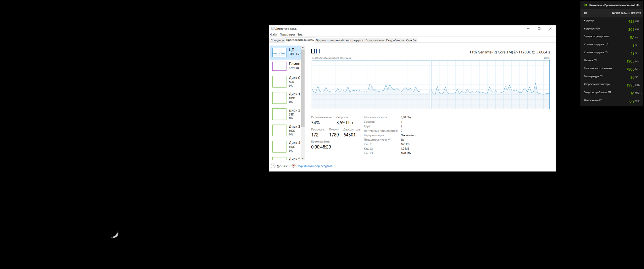This screenshot has width=644, height=269.
Task: Click the second logical processor graph
Action: pos(490,85)
